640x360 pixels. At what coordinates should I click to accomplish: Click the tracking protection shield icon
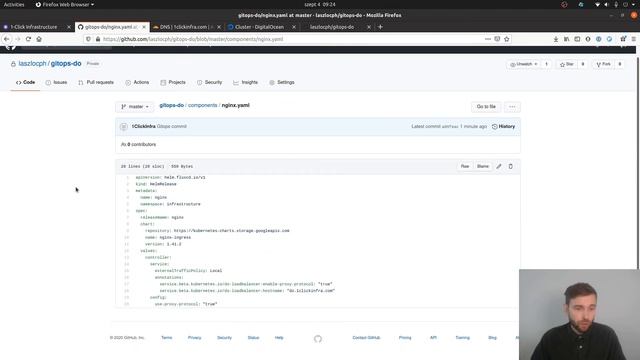(88, 39)
